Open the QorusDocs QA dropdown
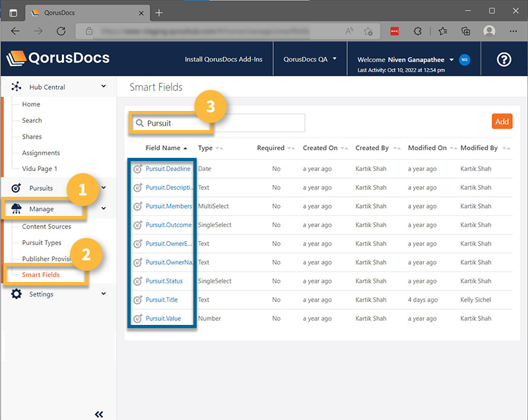This screenshot has height=420, width=528. [x=310, y=59]
